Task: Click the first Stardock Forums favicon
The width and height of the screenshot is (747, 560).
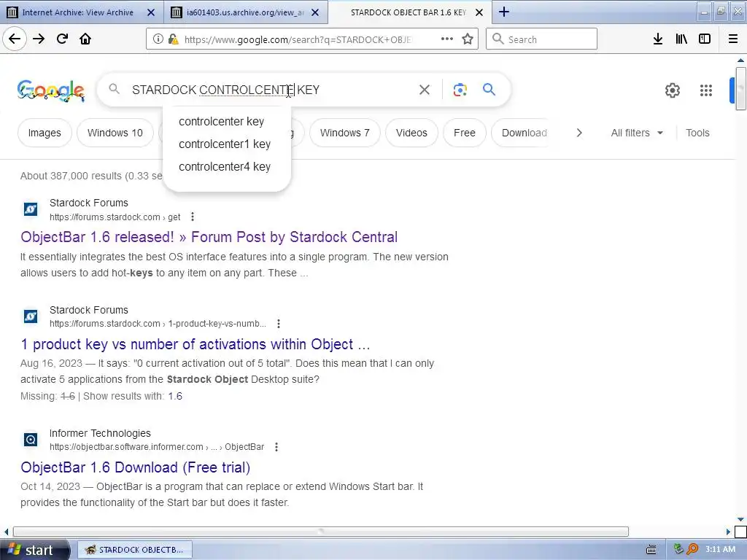Action: 31,209
